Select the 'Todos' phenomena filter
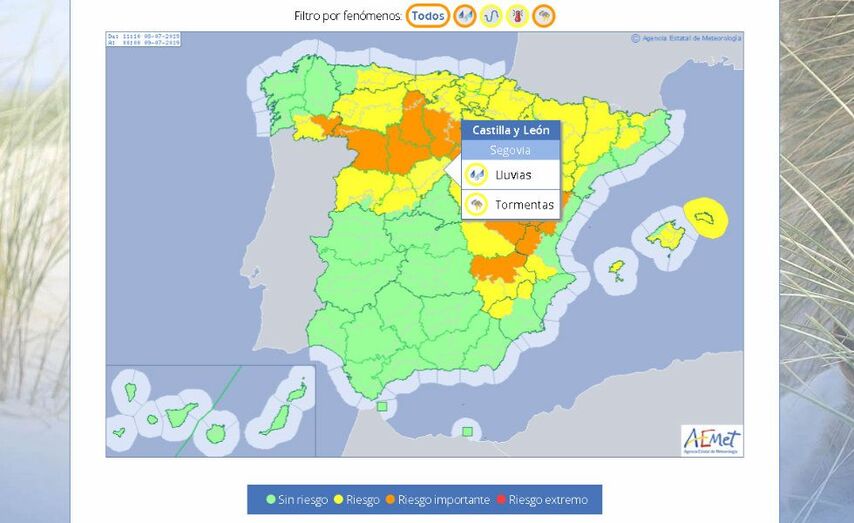Screen dimensions: 854x523 [428, 16]
